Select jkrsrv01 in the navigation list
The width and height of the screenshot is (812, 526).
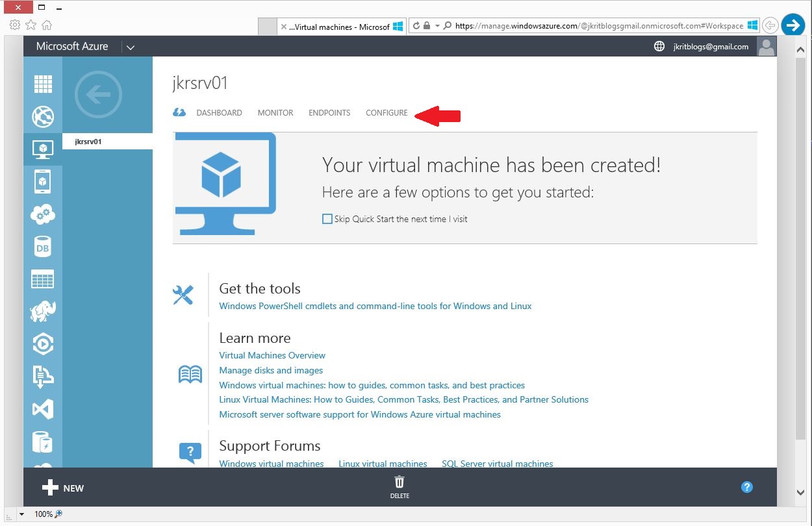pos(107,141)
